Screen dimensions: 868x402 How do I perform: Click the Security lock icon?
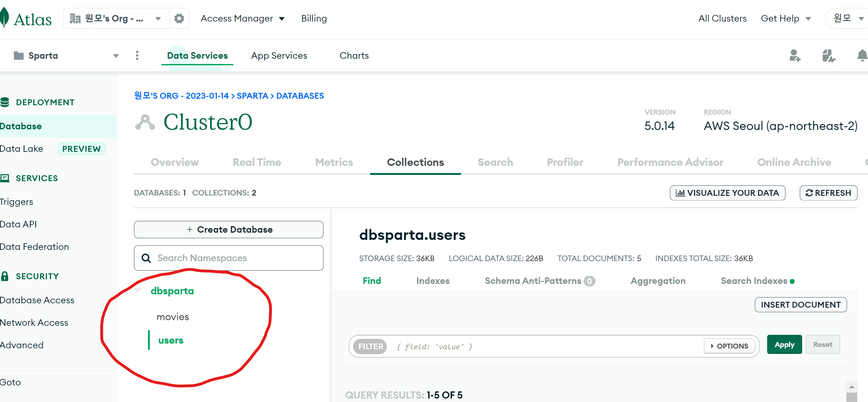[4, 276]
